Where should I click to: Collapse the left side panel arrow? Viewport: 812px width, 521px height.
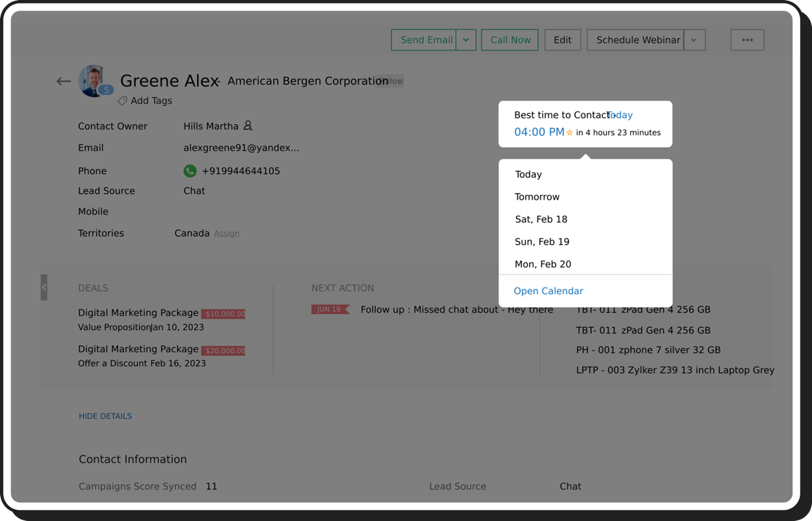44,287
